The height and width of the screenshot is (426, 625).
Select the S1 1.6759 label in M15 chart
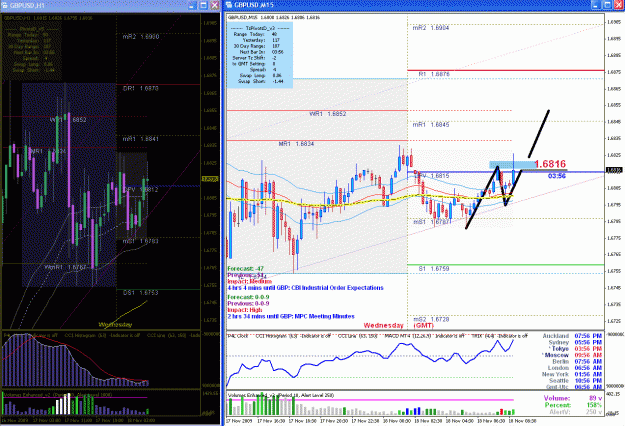coord(434,269)
